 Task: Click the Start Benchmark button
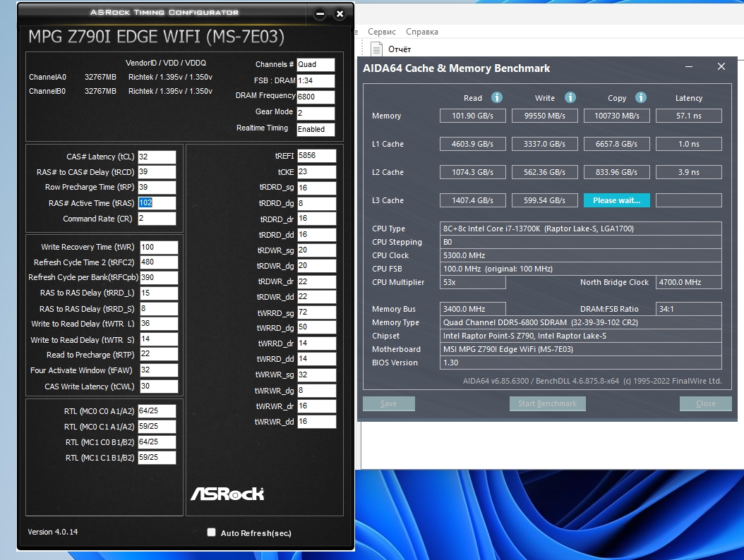click(x=547, y=403)
